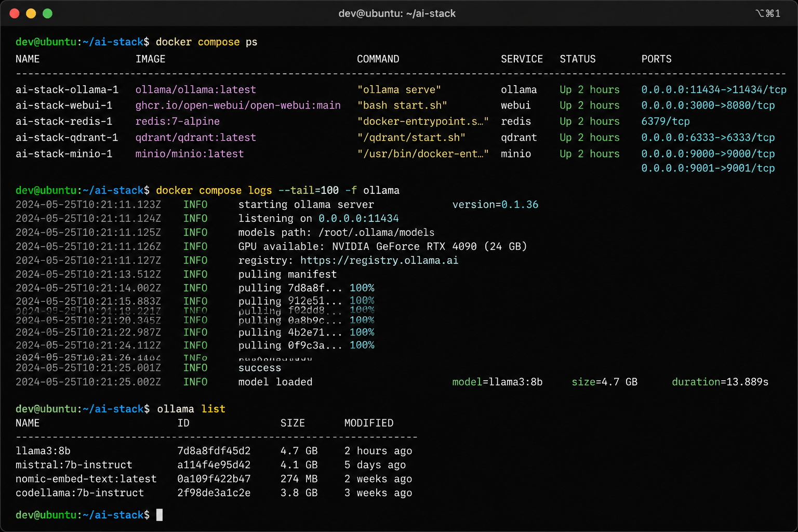This screenshot has width=798, height=532.
Task: Click the "/usr/bin/docker-ent…" command string
Action: (423, 154)
